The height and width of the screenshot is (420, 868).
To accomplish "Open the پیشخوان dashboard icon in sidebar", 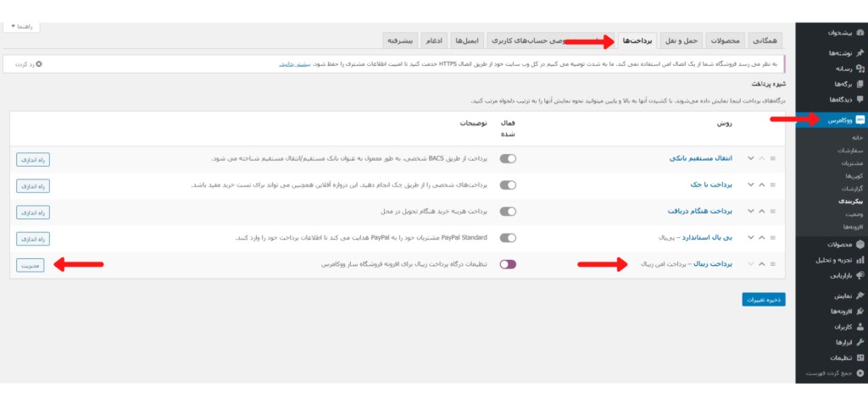I will click(860, 33).
